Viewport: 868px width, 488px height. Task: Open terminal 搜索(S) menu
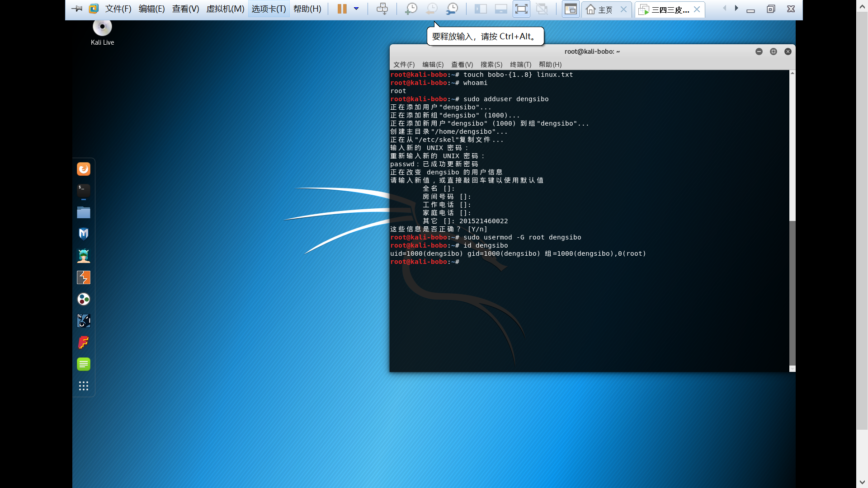491,65
